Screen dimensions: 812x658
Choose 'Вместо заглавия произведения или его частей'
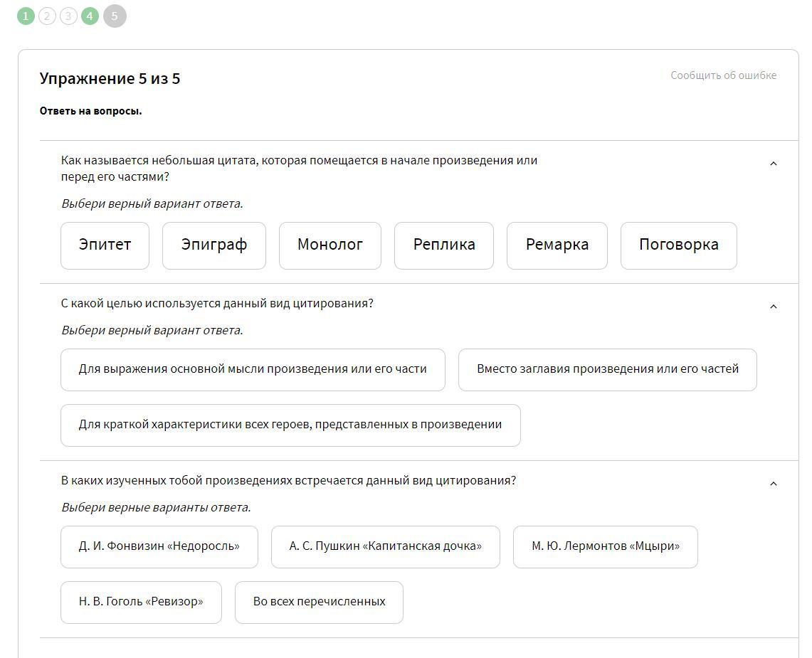607,369
